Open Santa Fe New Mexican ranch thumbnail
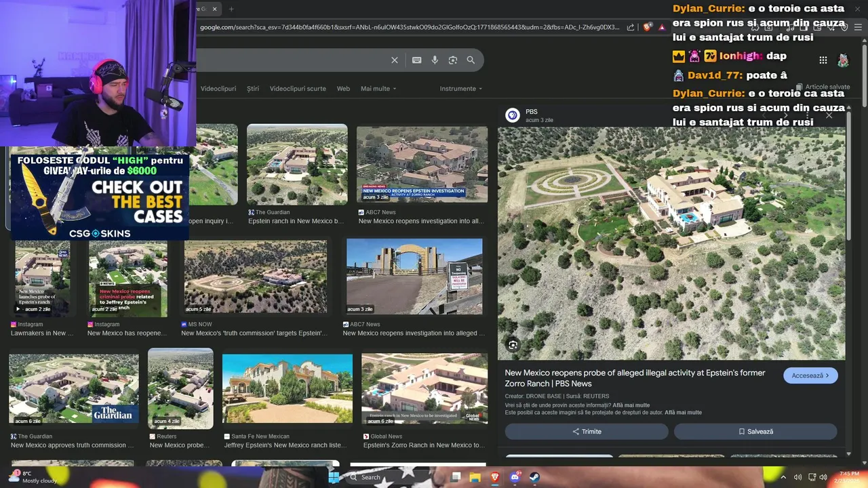 (x=288, y=389)
